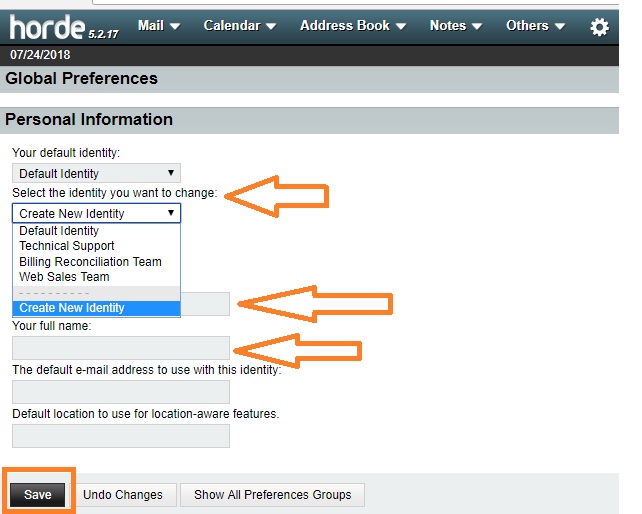This screenshot has width=642, height=514.
Task: Open the settings gear icon
Action: 599,27
